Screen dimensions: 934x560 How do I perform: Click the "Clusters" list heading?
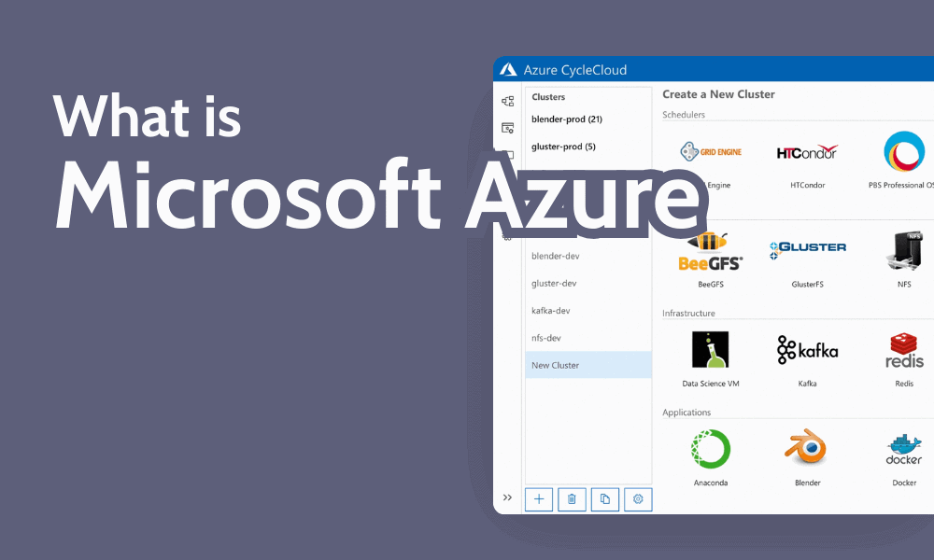548,97
